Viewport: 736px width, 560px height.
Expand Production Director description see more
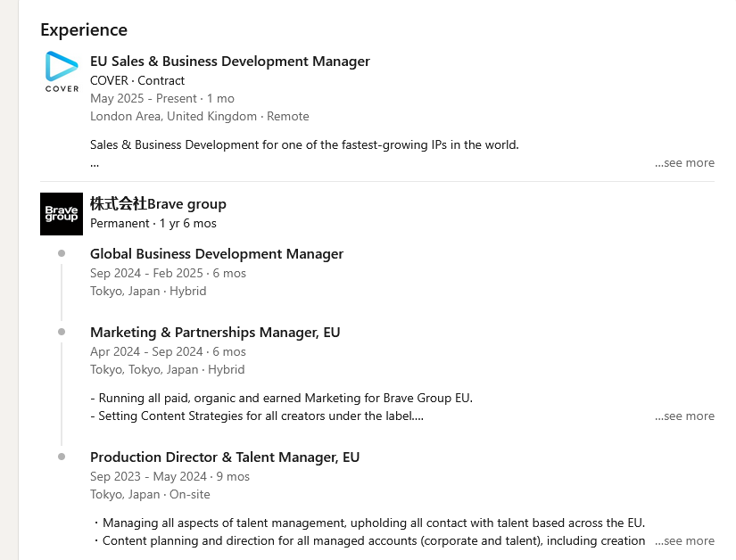pos(684,540)
